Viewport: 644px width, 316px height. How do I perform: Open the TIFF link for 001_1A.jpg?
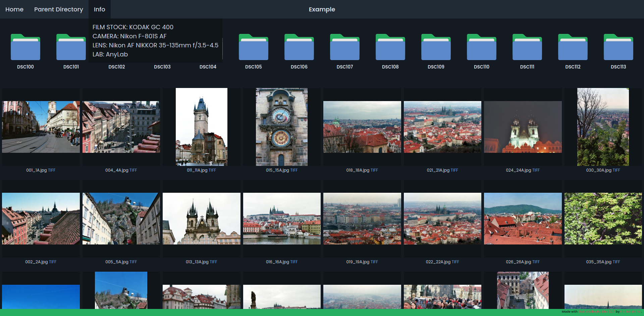pyautogui.click(x=52, y=170)
